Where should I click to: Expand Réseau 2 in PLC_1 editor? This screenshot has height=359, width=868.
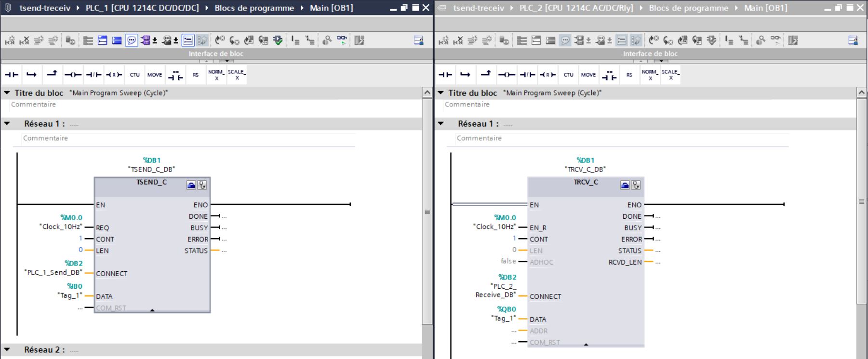point(7,350)
